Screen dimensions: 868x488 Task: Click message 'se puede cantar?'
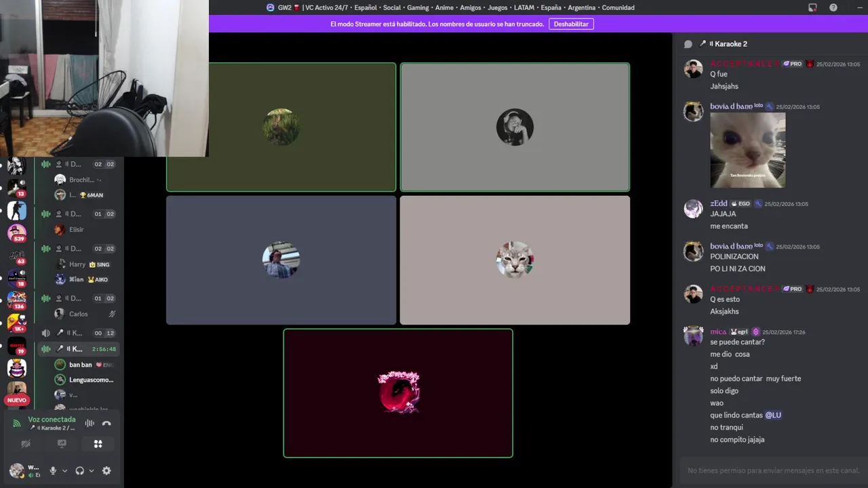[737, 342]
